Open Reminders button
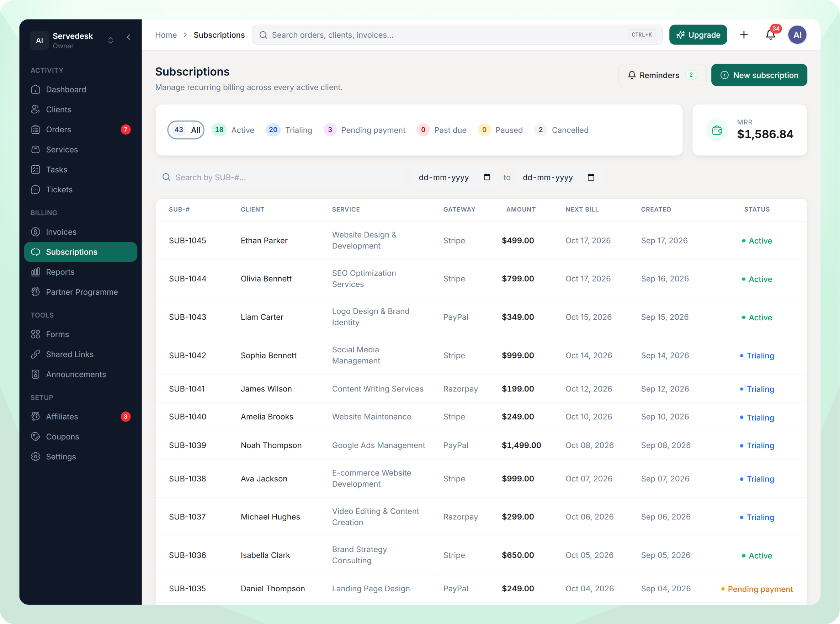This screenshot has height=624, width=840. point(662,75)
